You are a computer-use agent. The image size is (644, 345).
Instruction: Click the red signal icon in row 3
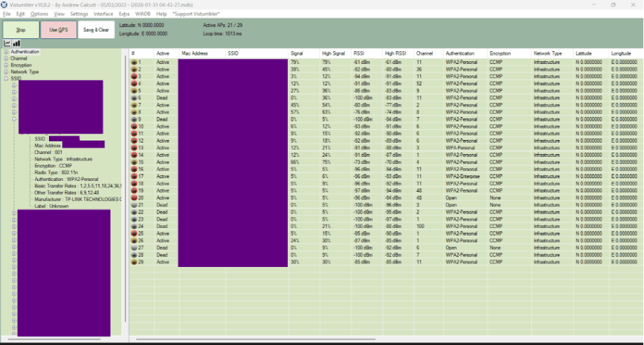pyautogui.click(x=134, y=77)
